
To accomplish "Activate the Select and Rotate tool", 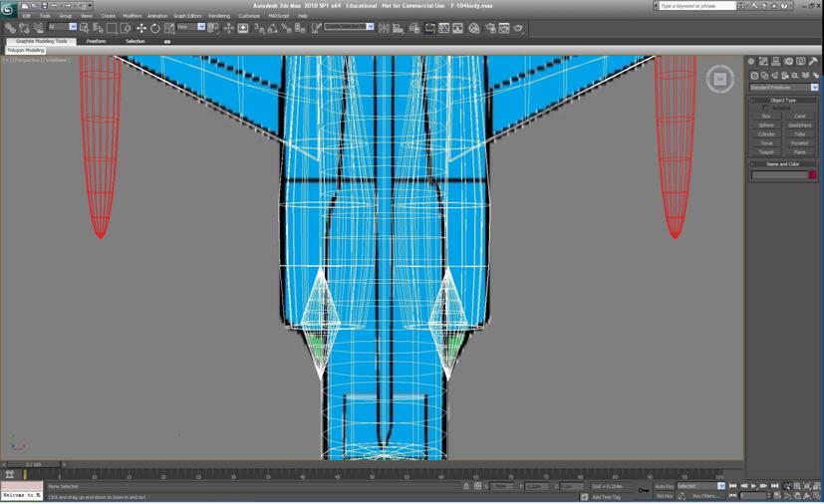I will [155, 28].
